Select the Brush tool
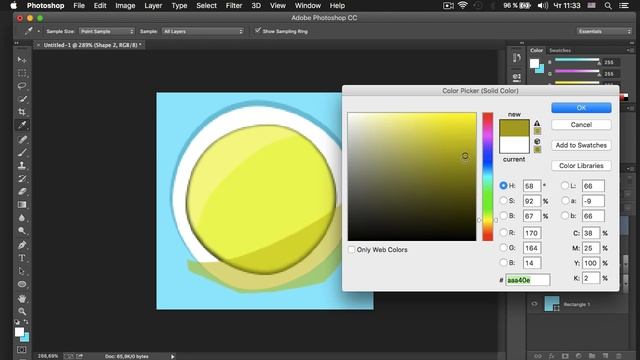Screen dimensions: 640x360 [x=22, y=152]
